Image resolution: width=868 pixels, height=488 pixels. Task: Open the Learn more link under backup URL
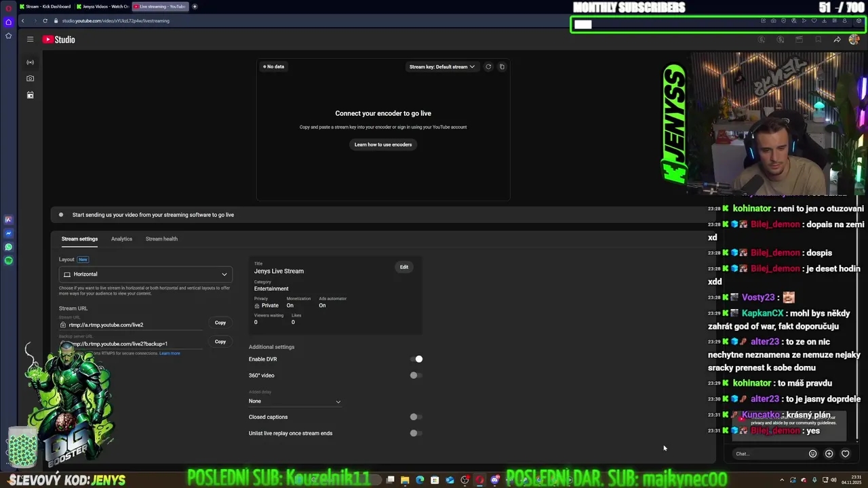point(170,353)
